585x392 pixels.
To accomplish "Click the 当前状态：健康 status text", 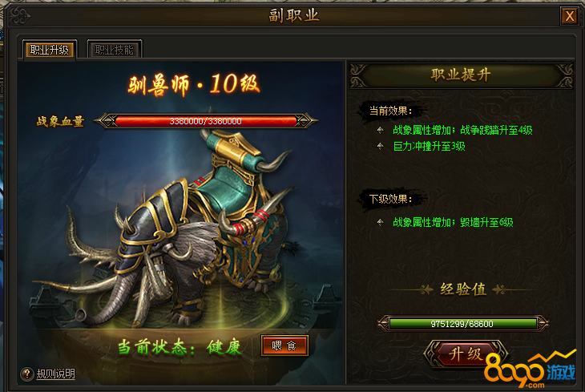I will [x=180, y=347].
